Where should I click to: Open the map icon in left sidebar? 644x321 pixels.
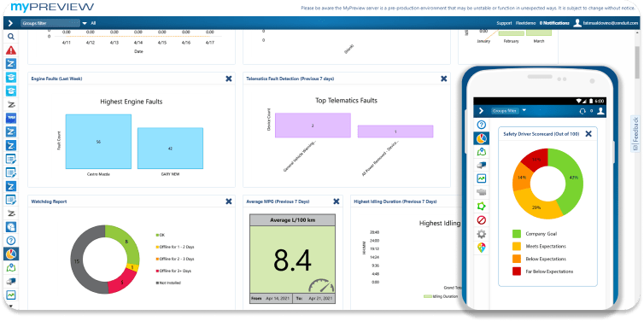[x=11, y=267]
